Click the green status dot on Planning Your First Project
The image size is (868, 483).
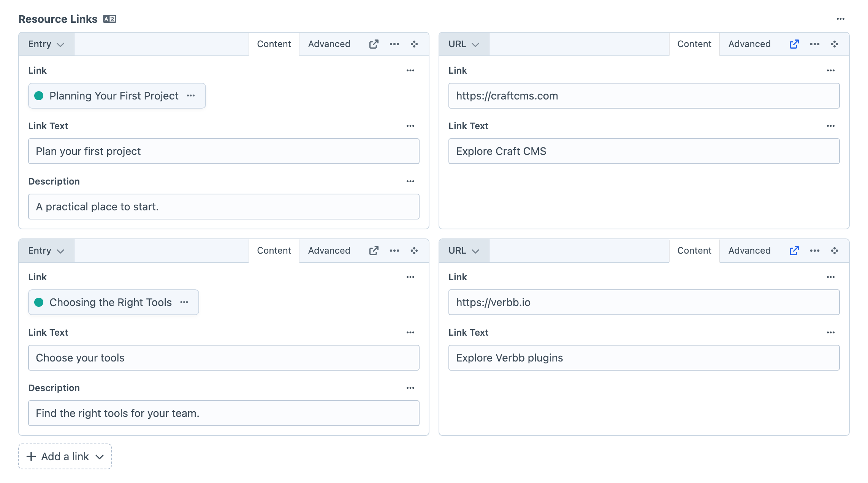pos(39,96)
